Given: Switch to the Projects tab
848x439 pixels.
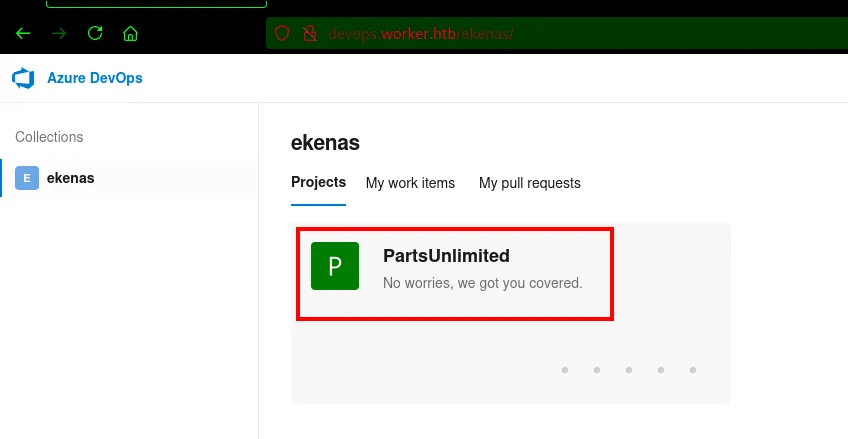Looking at the screenshot, I should 318,183.
